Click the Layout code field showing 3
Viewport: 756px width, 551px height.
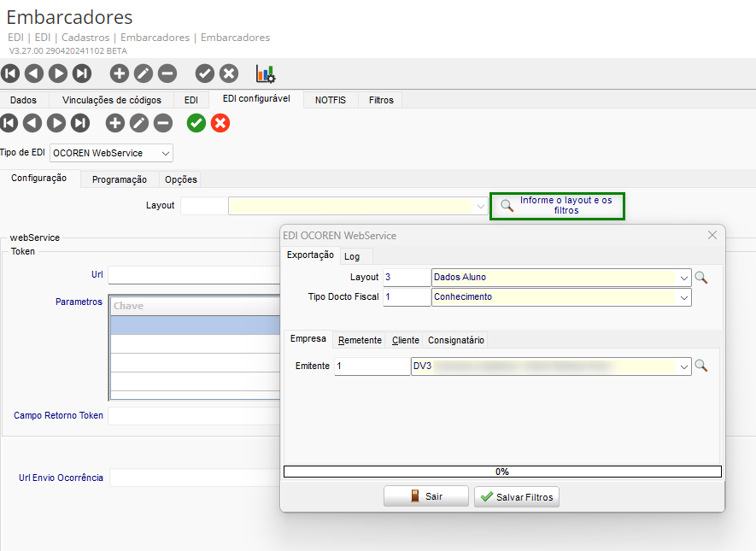point(407,278)
